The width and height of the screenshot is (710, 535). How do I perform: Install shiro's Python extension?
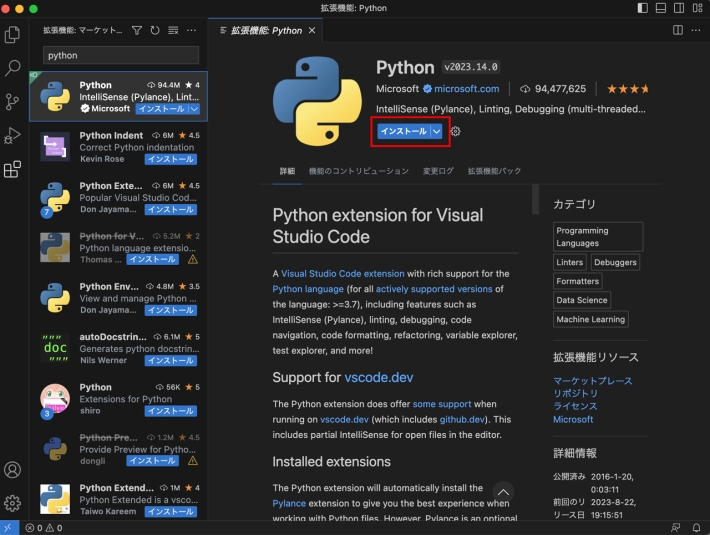coord(171,411)
